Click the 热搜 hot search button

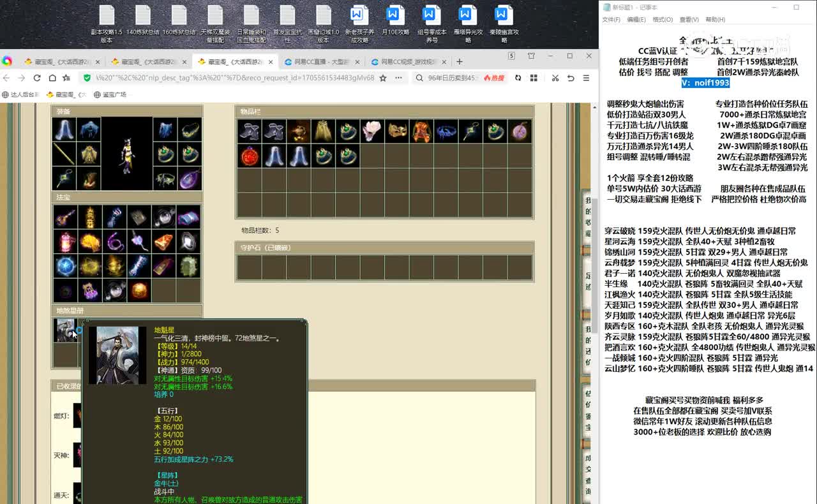click(494, 78)
